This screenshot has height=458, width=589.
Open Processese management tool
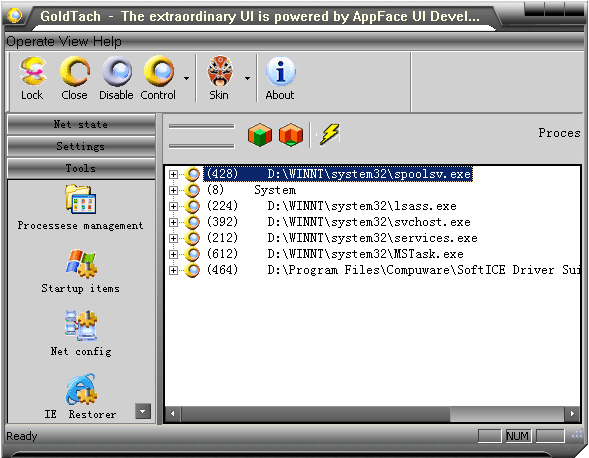coord(80,207)
